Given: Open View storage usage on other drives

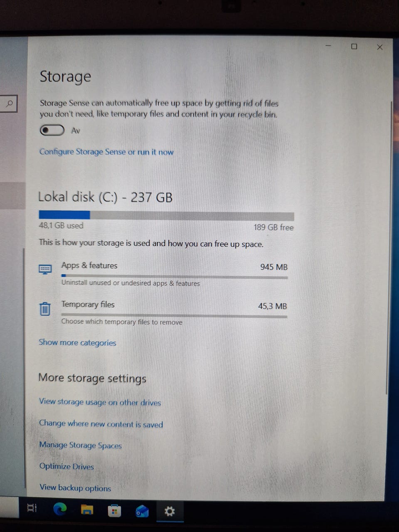Looking at the screenshot, I should tap(100, 402).
